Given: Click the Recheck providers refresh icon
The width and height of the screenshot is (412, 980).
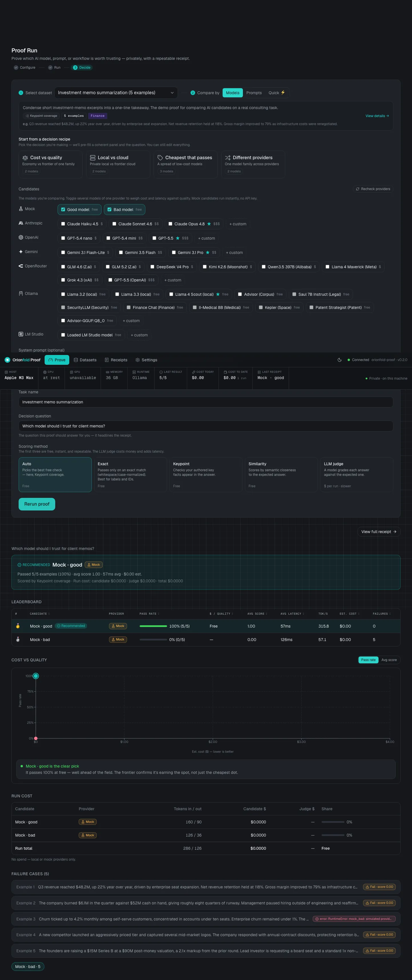Looking at the screenshot, I should (x=357, y=189).
